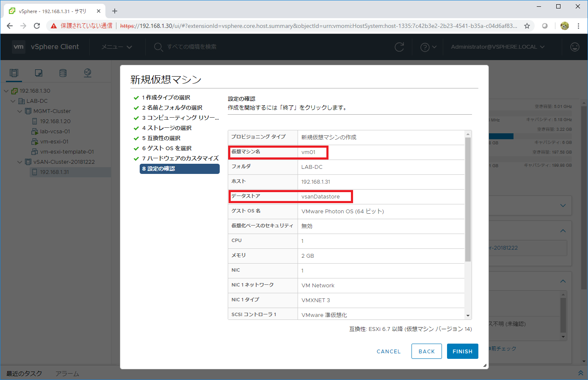The image size is (588, 380).
Task: Click the BACK button in wizard
Action: [x=426, y=351]
